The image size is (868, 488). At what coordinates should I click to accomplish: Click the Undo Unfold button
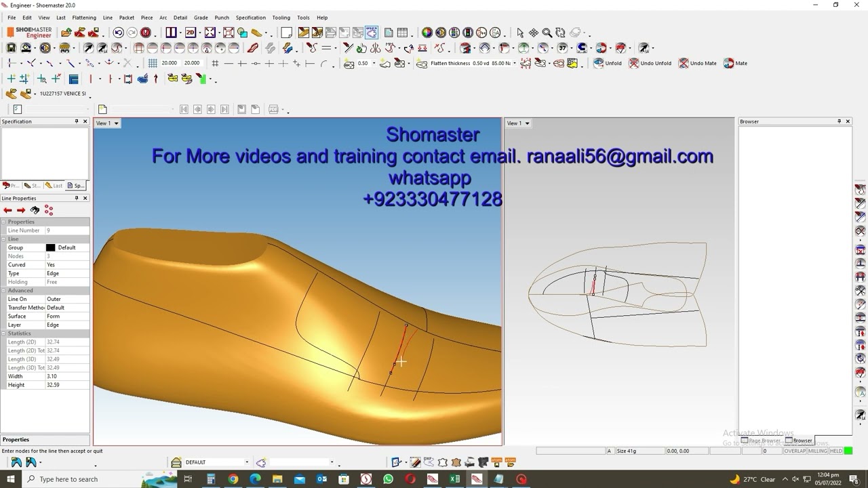point(650,63)
